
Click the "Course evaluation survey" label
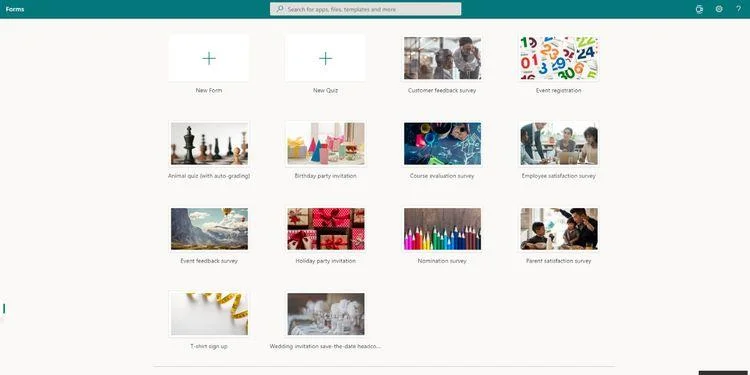pos(442,176)
